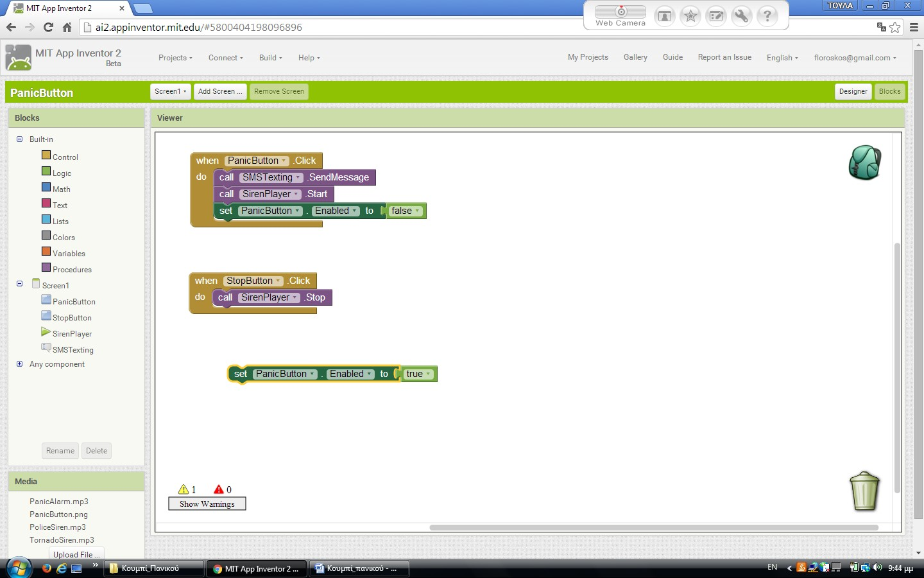Launch Internet Explorer from taskbar

[x=62, y=568]
